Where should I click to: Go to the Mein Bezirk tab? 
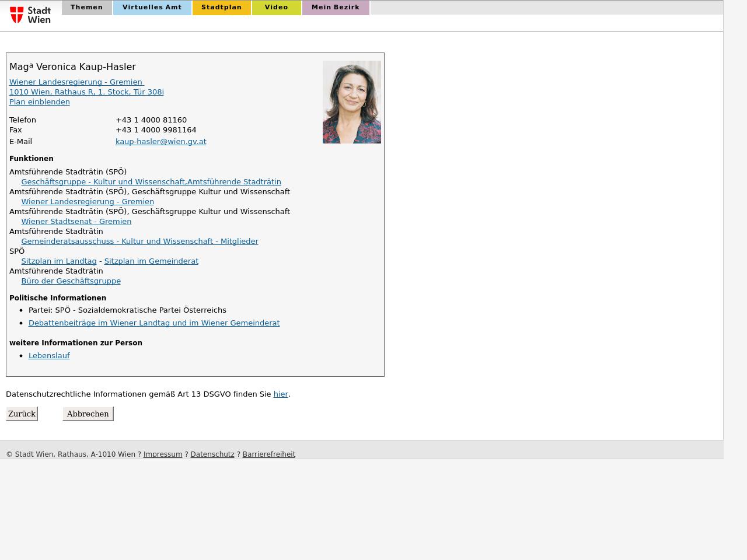tap(335, 8)
